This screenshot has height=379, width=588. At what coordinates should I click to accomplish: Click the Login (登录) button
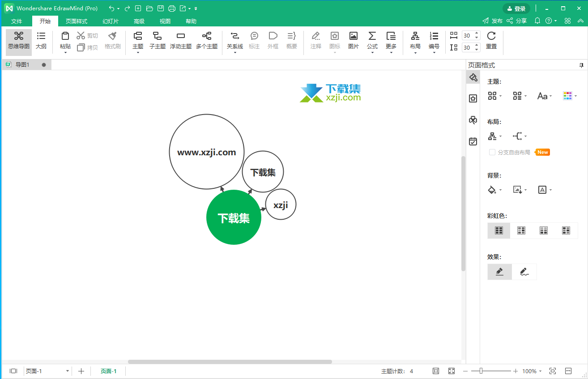pos(516,9)
